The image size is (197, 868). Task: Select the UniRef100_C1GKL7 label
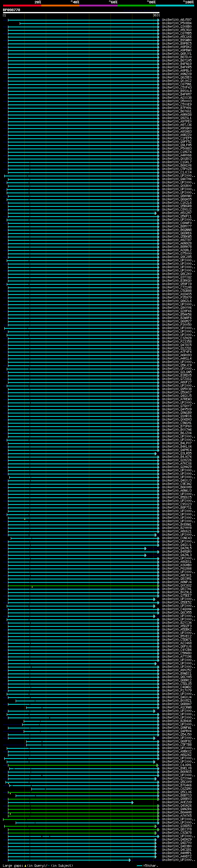[x=177, y=162]
